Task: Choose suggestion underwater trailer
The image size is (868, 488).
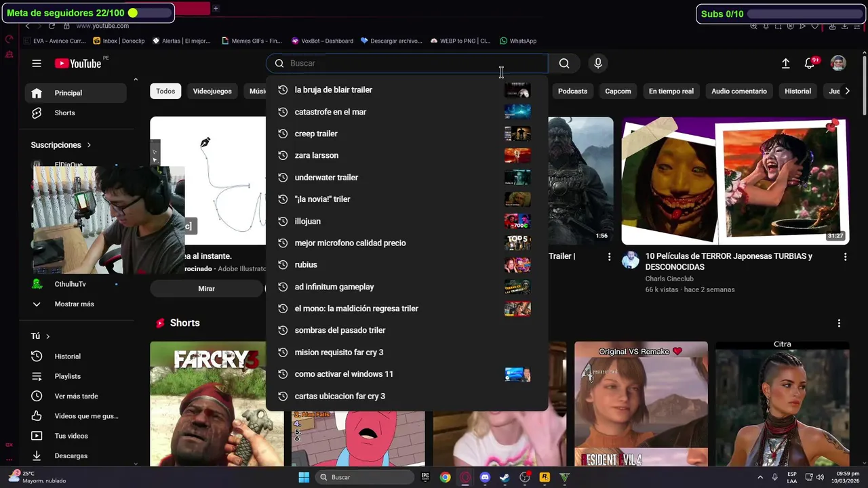Action: pos(407,178)
